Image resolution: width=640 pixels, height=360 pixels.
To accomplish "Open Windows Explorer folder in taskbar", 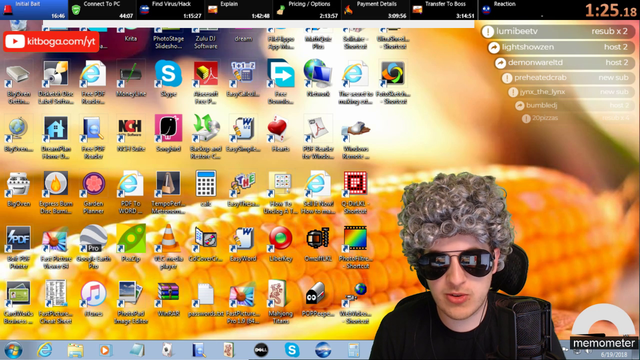I will pyautogui.click(x=75, y=350).
